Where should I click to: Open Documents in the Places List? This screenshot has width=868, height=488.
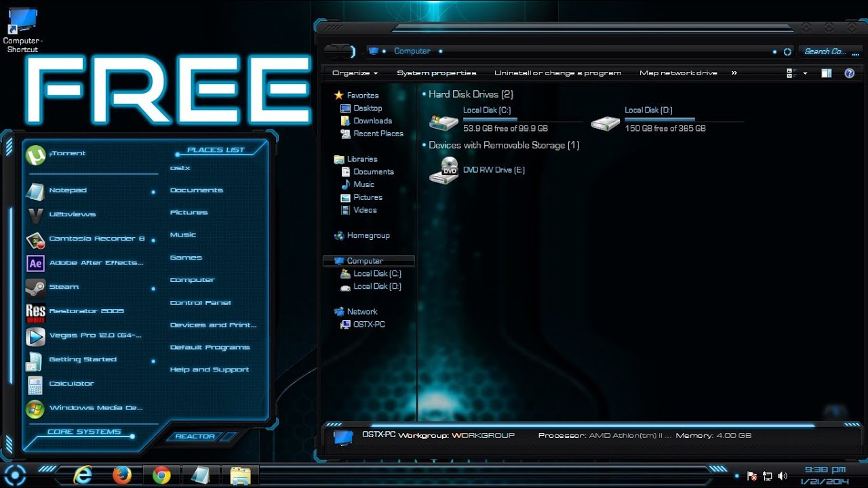tap(196, 190)
